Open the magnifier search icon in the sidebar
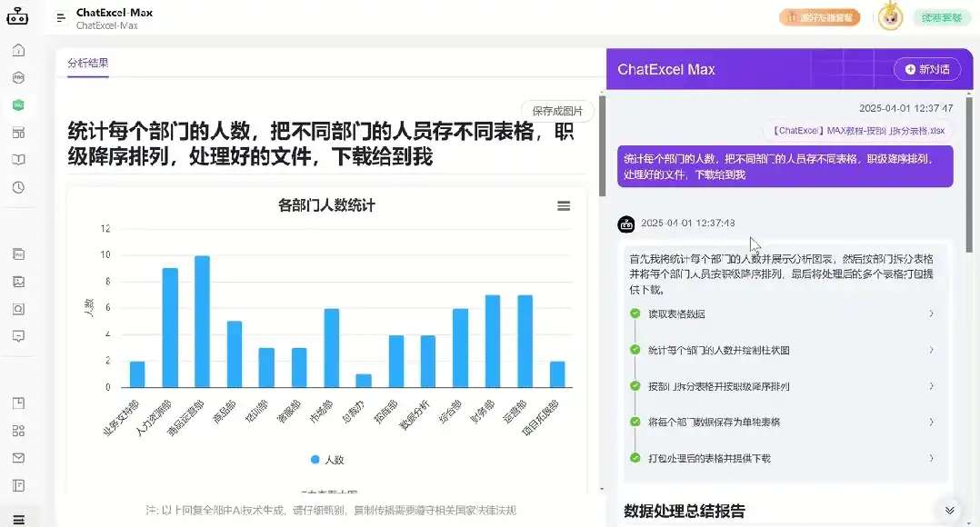This screenshot has height=527, width=980. [19, 309]
